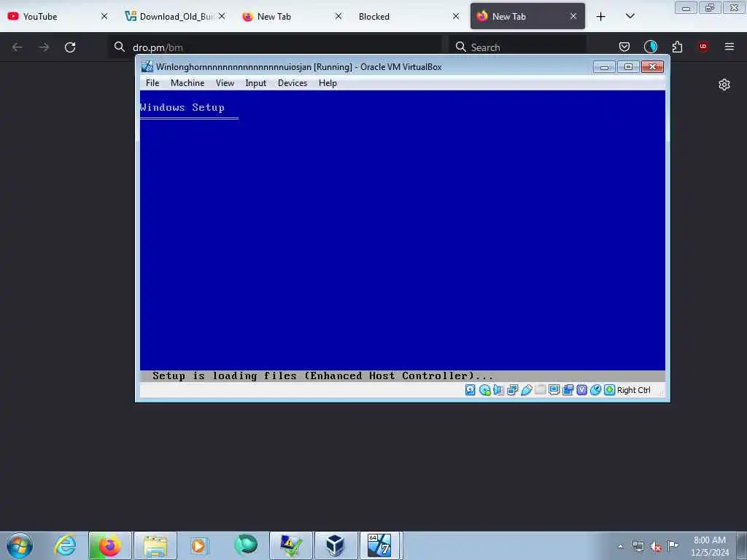Click the clock showing 8:00 AM
Screen dimensions: 747x560
click(x=709, y=546)
